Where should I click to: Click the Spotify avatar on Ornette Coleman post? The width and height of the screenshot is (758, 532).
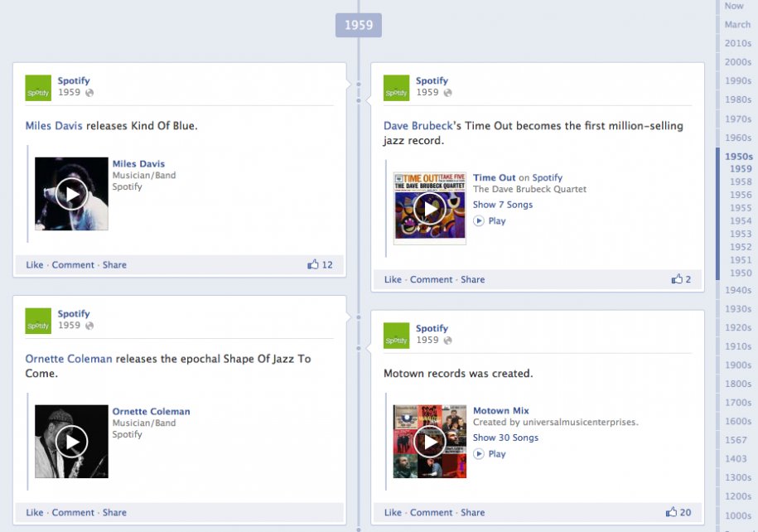pyautogui.click(x=38, y=322)
